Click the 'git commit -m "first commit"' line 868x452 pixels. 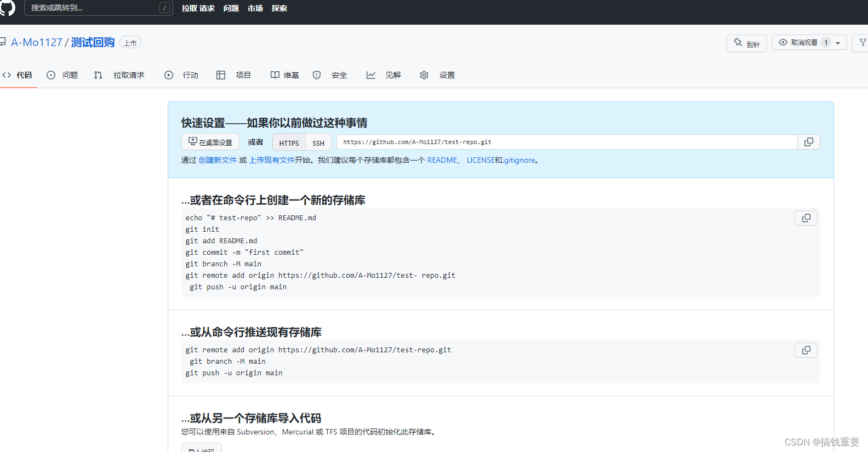click(244, 252)
